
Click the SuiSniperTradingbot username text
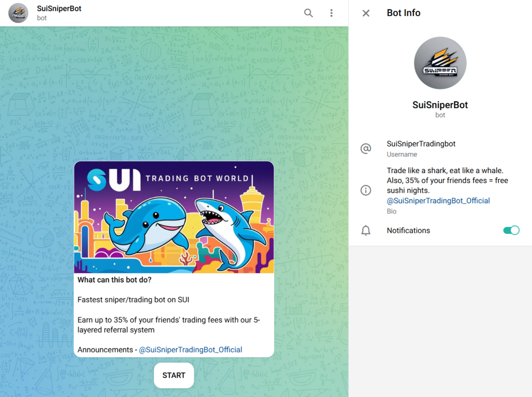[x=421, y=144]
